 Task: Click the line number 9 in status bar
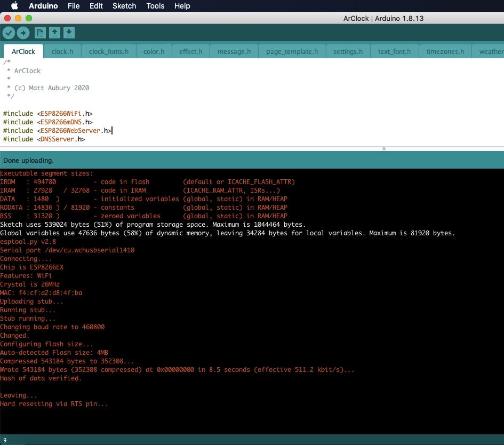(5, 440)
